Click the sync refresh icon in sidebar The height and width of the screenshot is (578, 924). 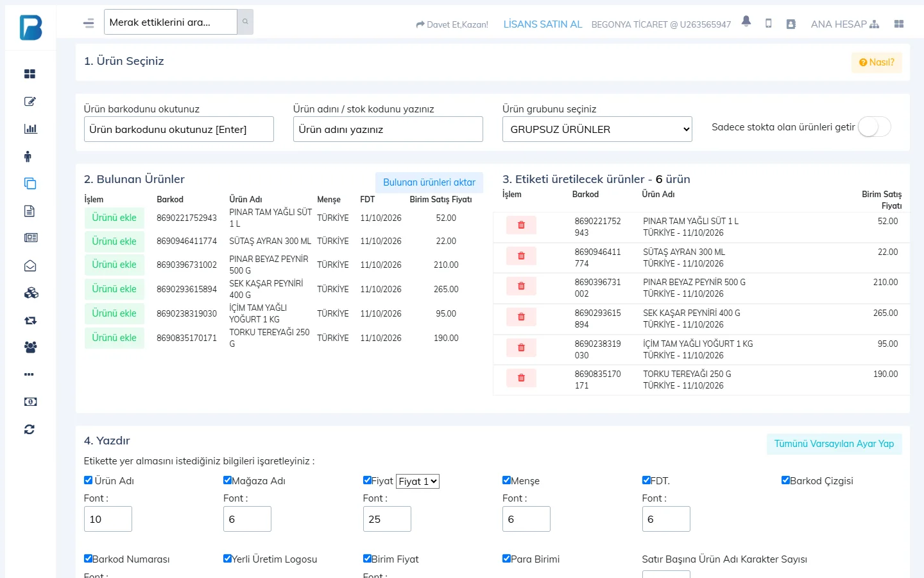[30, 429]
